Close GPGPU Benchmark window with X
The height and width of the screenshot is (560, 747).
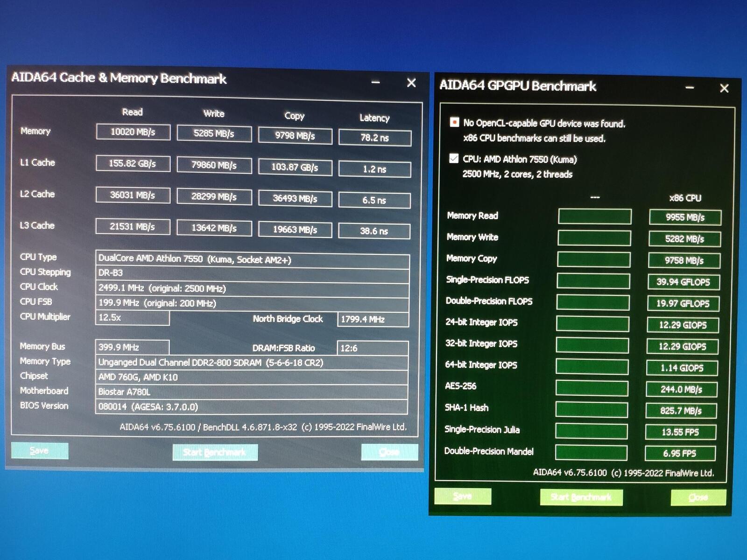(x=724, y=88)
